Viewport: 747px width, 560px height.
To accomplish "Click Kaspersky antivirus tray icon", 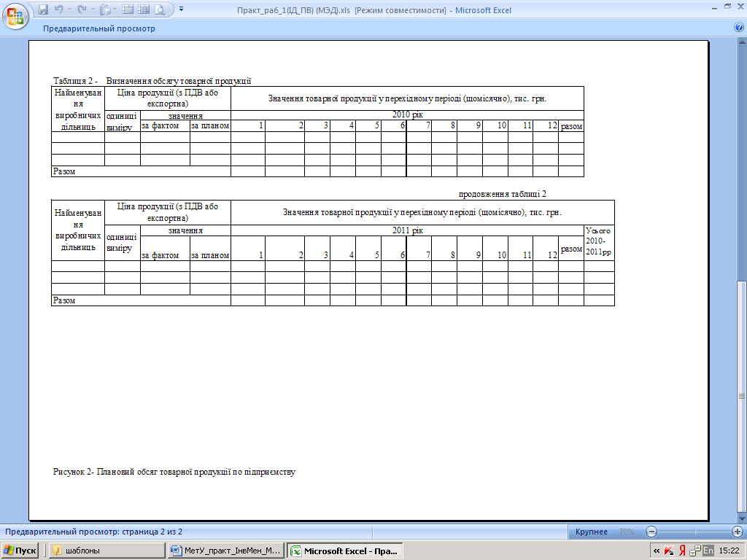I will coord(669,551).
